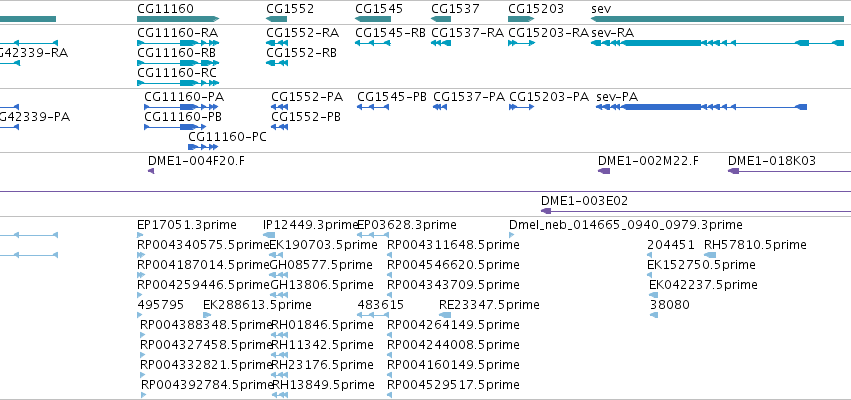This screenshot has width=851, height=400.
Task: Select the CG1552 gene arrow glyph
Action: (x=276, y=19)
